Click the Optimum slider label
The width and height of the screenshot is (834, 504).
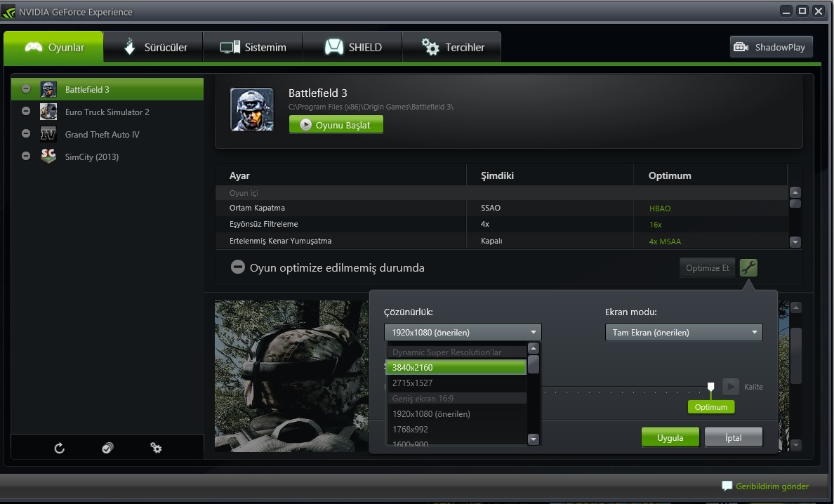click(x=711, y=407)
